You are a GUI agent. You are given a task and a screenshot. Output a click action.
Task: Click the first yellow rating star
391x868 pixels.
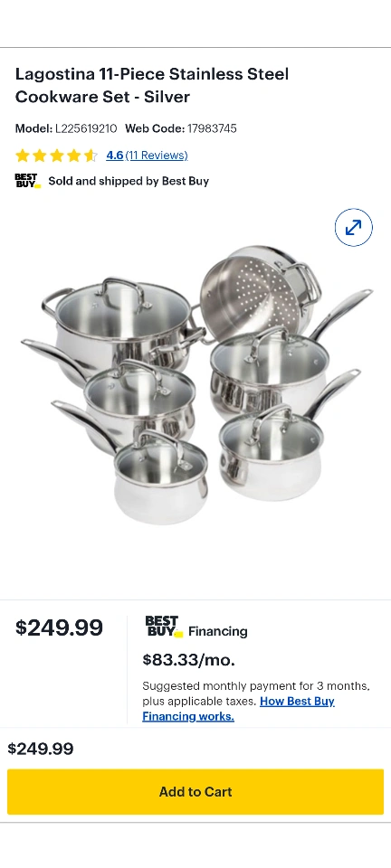pyautogui.click(x=22, y=156)
